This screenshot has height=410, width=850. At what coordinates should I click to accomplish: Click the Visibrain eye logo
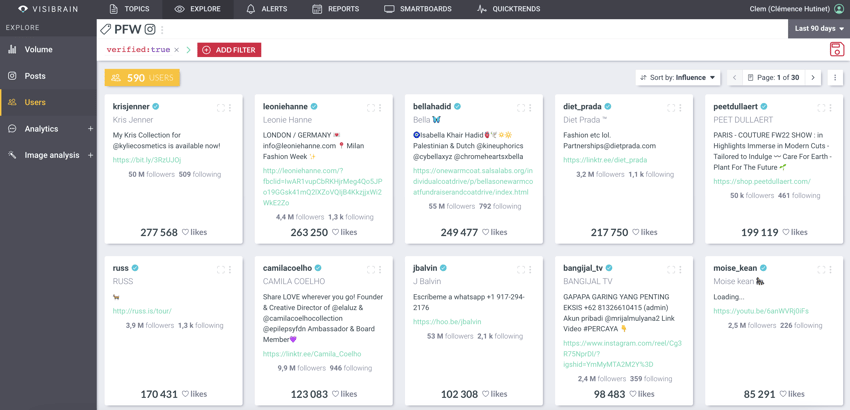tap(22, 9)
